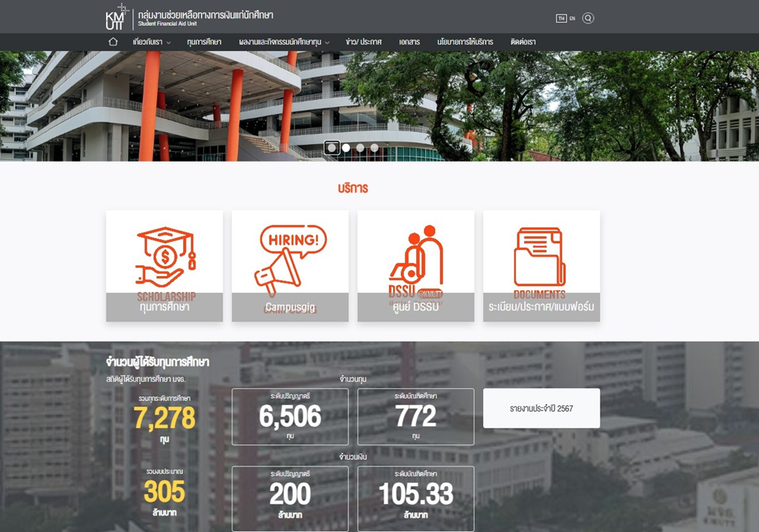
Task: Open the DSSU wheelchair center card
Action: (x=416, y=266)
